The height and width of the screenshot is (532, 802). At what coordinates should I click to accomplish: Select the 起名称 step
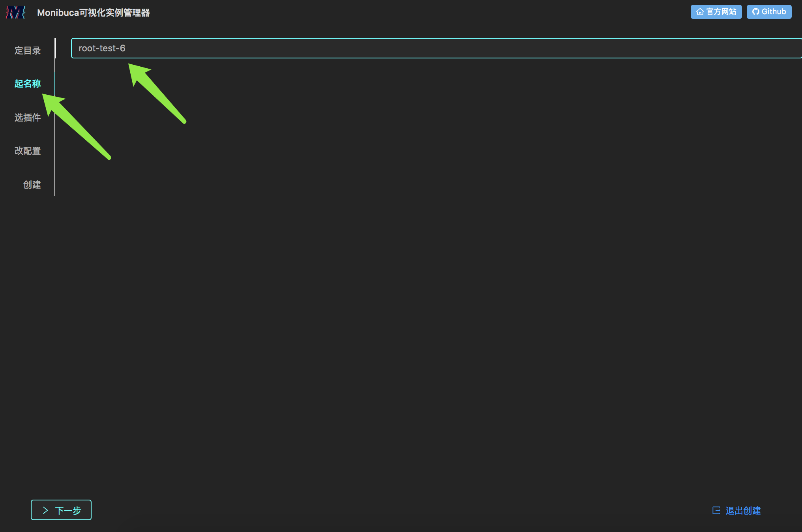pyautogui.click(x=28, y=84)
